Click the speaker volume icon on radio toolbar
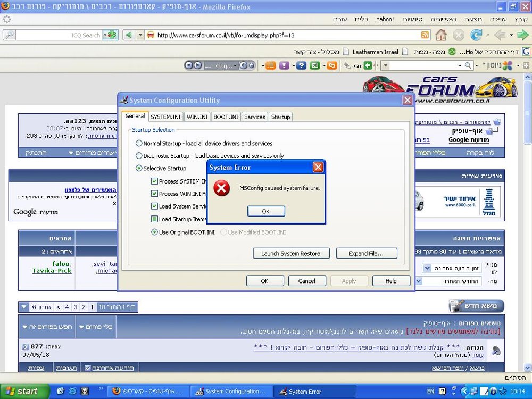Image resolution: width=532 pixels, height=399 pixels. click(243, 65)
